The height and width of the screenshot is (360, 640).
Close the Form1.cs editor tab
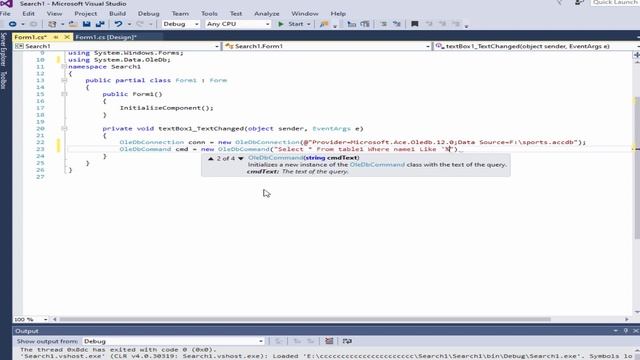(67, 37)
